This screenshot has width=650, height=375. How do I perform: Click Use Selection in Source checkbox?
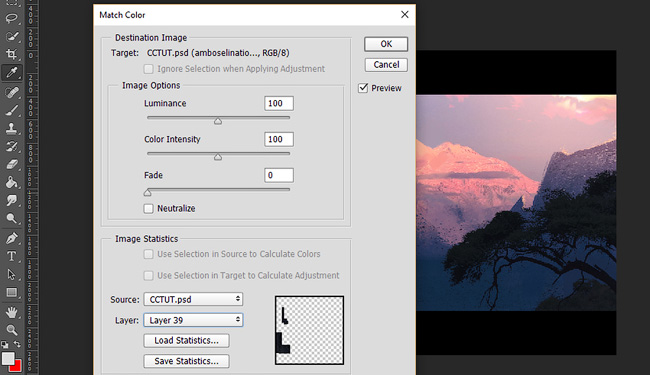(x=148, y=254)
